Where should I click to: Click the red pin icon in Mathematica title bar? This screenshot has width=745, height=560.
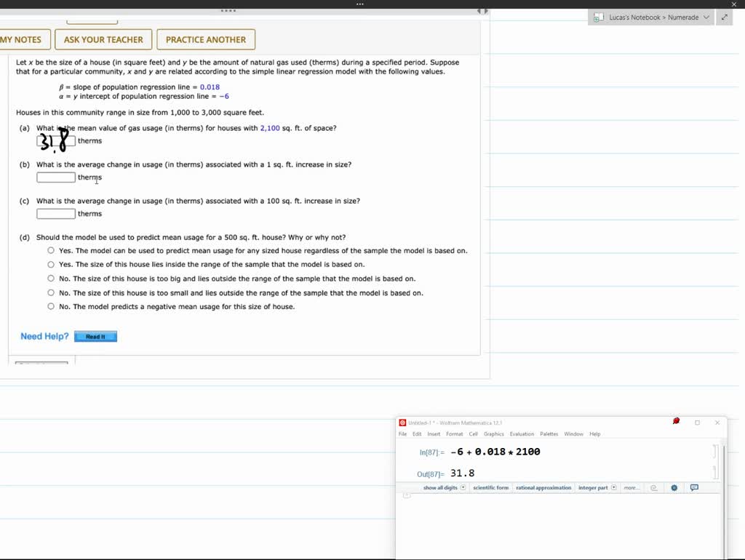(x=676, y=421)
